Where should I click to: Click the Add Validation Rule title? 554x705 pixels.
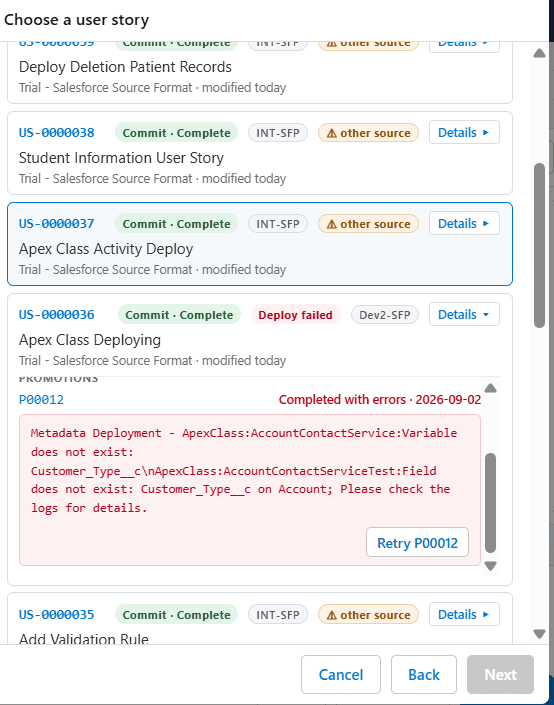click(84, 638)
